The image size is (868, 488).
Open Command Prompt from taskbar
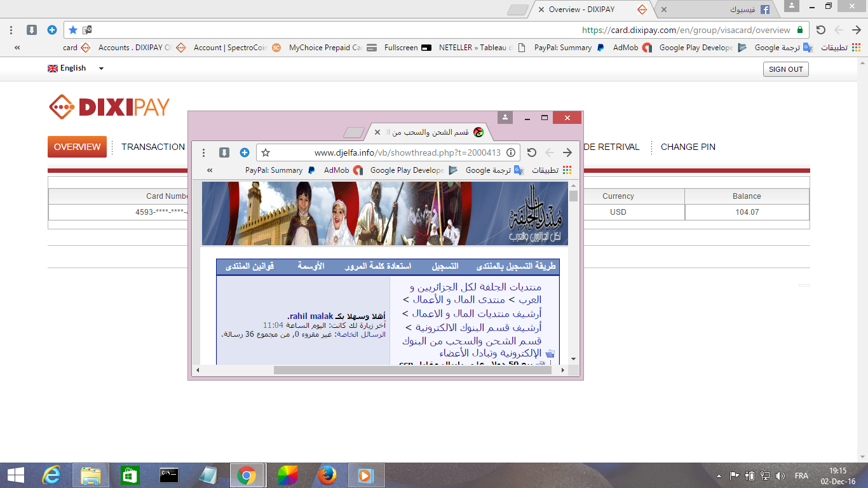coord(168,475)
